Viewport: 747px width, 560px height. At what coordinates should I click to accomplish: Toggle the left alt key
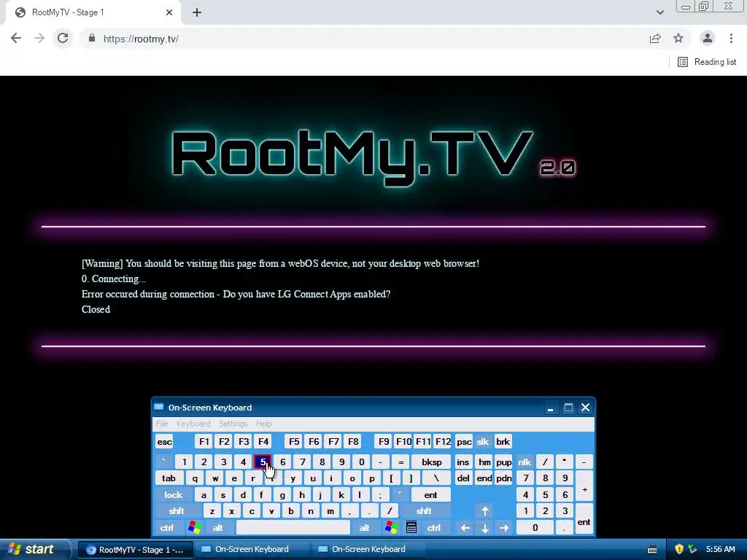217,528
